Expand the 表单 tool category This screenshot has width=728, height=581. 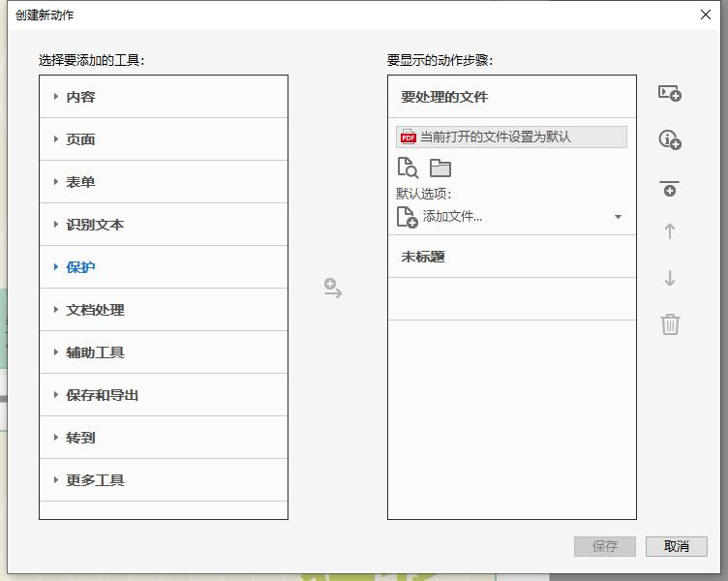tap(164, 182)
